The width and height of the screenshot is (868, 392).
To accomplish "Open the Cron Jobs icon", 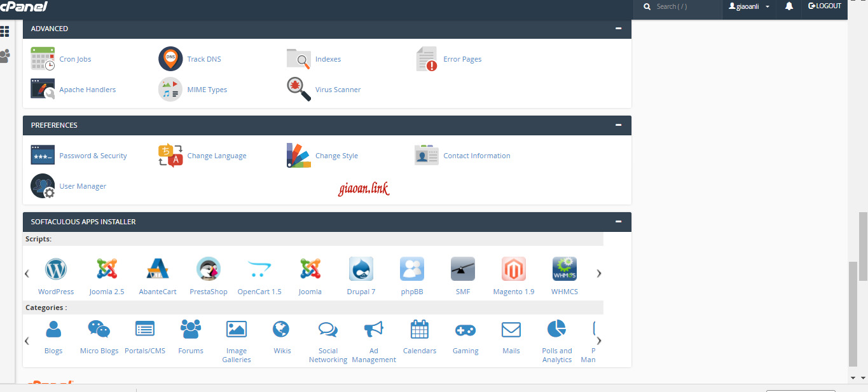I will 43,58.
